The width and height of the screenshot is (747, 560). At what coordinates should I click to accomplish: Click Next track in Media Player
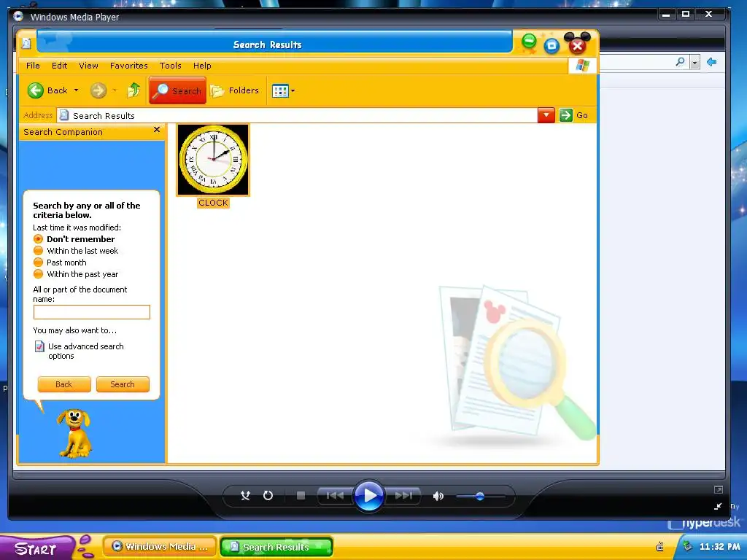point(403,496)
